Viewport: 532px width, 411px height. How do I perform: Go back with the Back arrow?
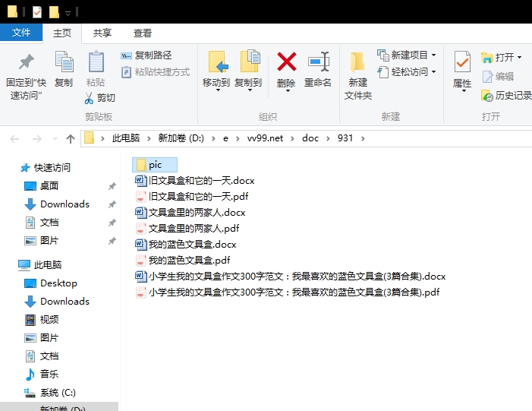(x=14, y=139)
